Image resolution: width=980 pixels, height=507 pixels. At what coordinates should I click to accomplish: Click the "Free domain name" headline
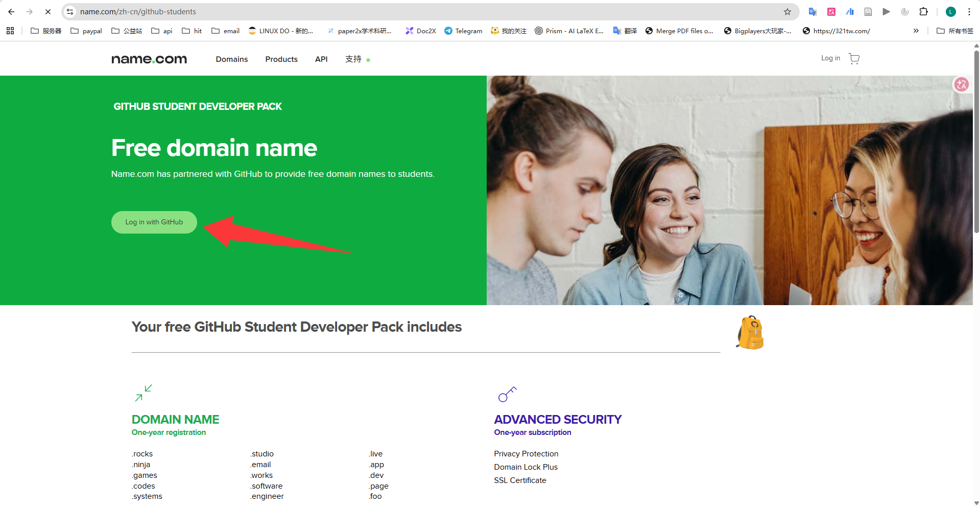click(x=214, y=148)
